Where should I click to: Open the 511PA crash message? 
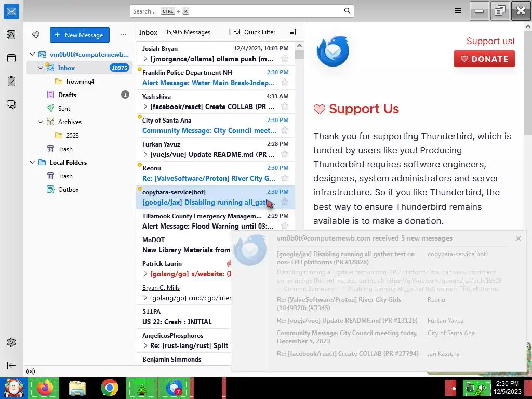coord(183,316)
